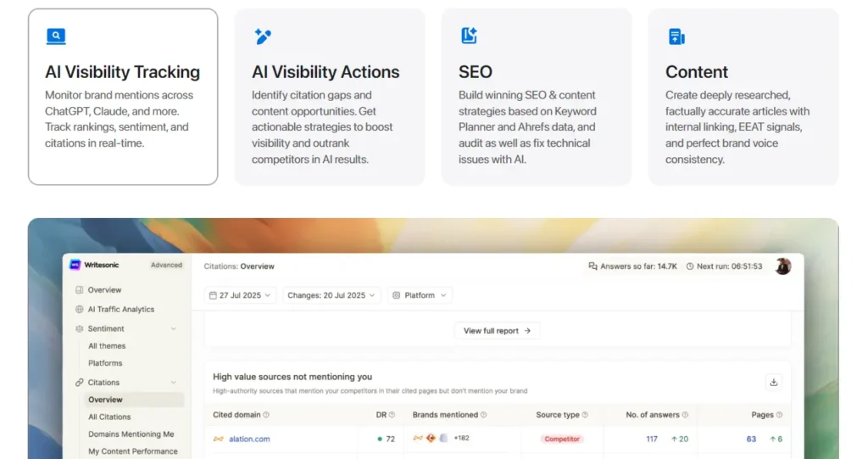The height and width of the screenshot is (459, 868).
Task: Click the Answers so far chat icon
Action: pyautogui.click(x=593, y=266)
